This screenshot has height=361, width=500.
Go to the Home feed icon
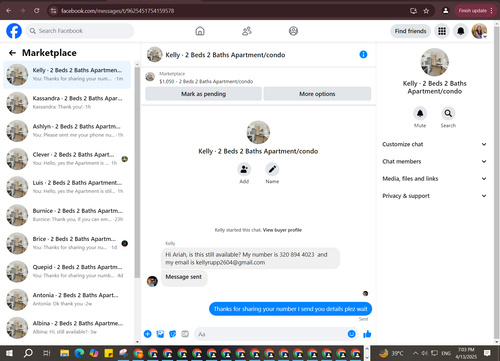click(200, 31)
